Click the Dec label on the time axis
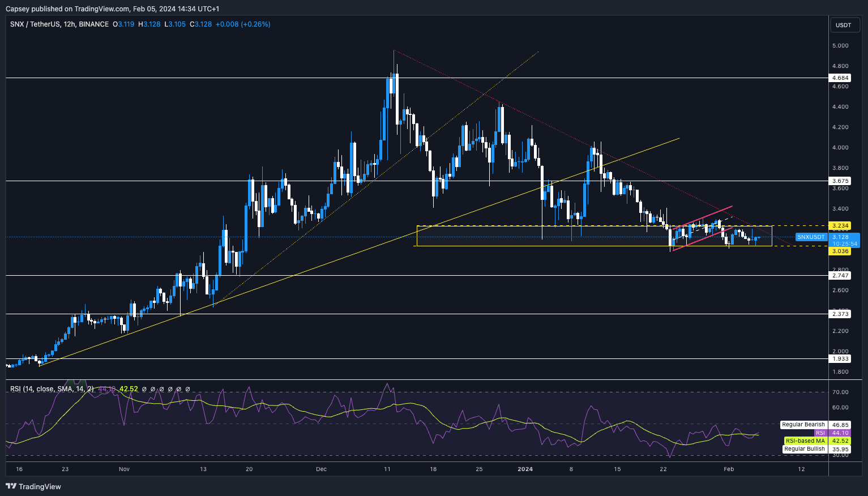Screen dimensions: 868x496 tap(322, 469)
